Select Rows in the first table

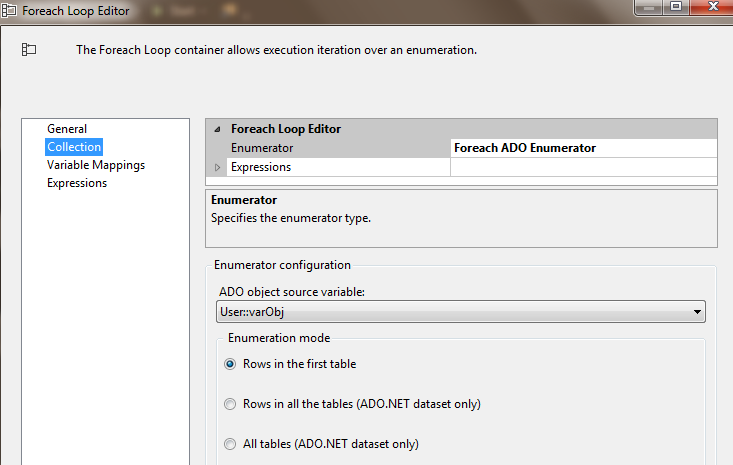coord(232,364)
